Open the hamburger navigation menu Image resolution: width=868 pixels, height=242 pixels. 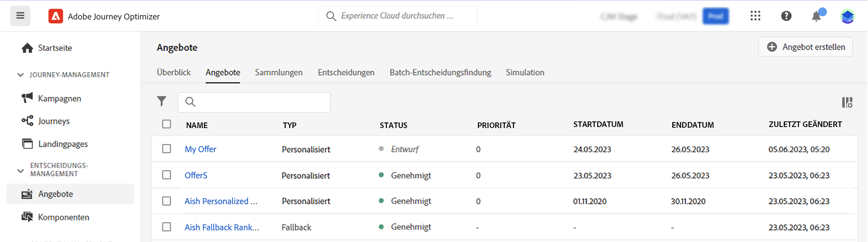[x=20, y=16]
